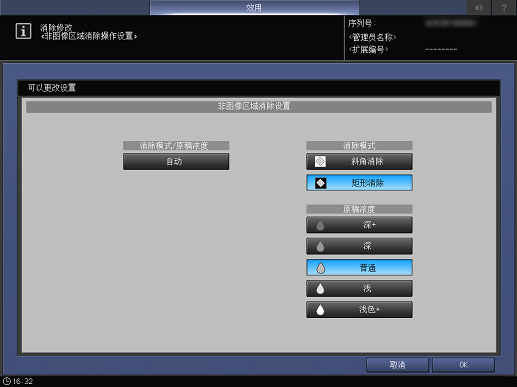Click the speaker sound icon

(479, 7)
